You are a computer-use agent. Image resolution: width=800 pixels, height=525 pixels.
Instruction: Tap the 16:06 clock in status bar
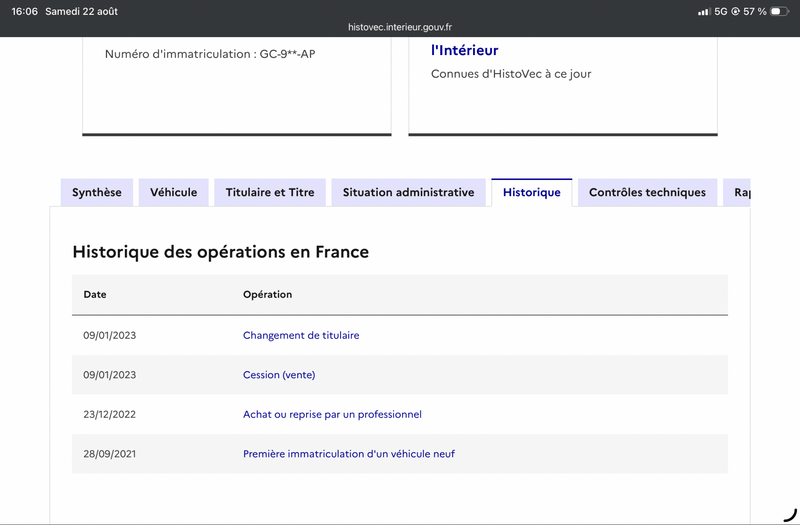[24, 11]
